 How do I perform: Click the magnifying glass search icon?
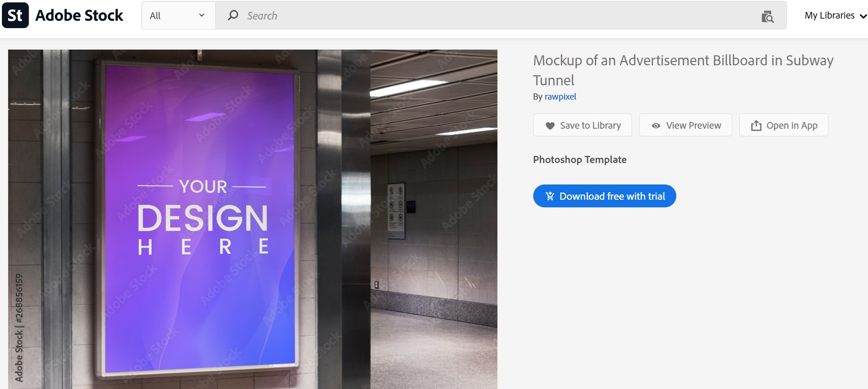(x=233, y=16)
